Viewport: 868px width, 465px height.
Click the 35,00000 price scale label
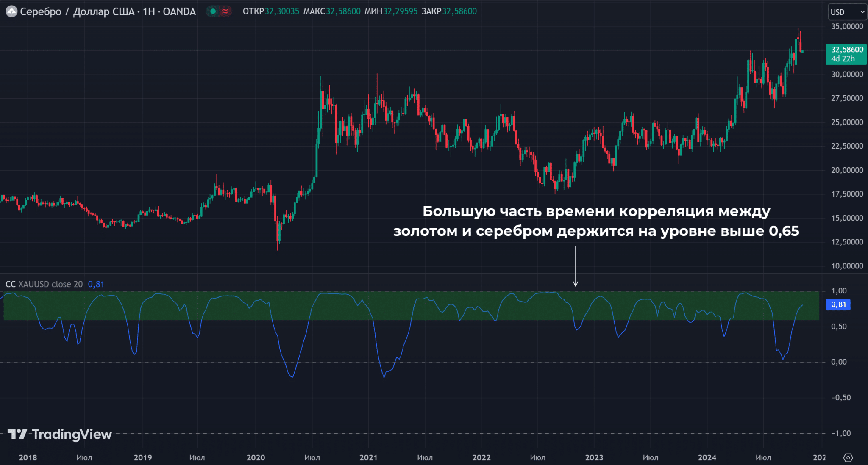(847, 26)
